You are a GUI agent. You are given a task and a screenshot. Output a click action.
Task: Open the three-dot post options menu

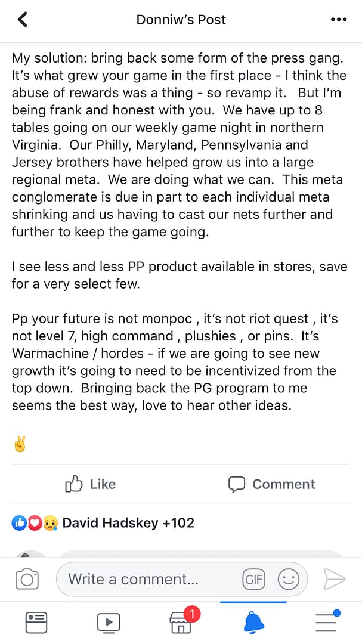coord(338,20)
